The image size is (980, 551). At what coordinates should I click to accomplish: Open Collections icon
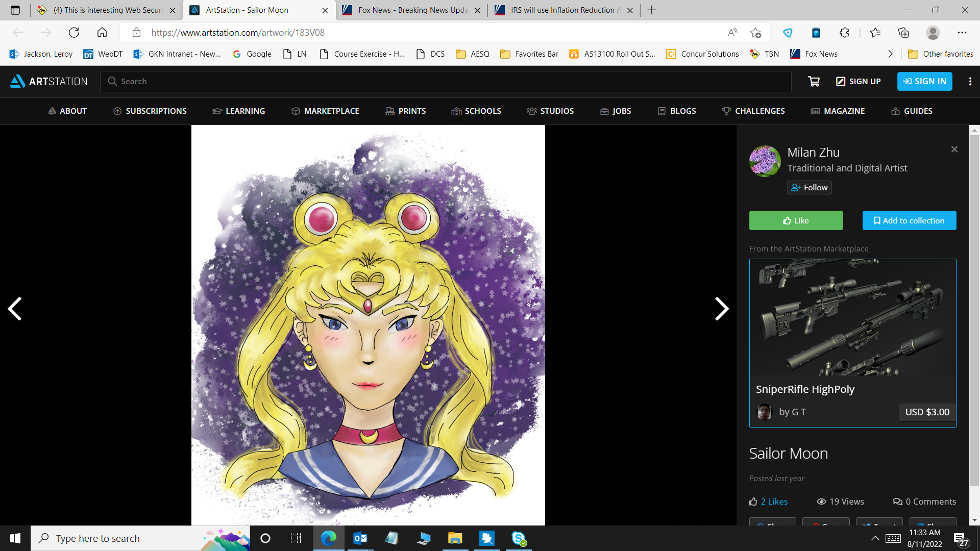point(903,33)
